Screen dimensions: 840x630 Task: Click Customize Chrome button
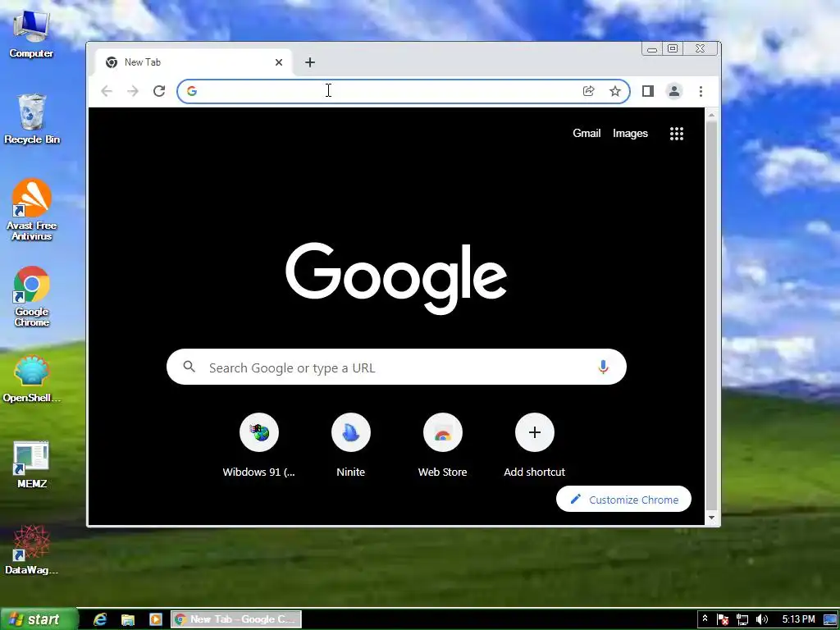click(x=623, y=500)
